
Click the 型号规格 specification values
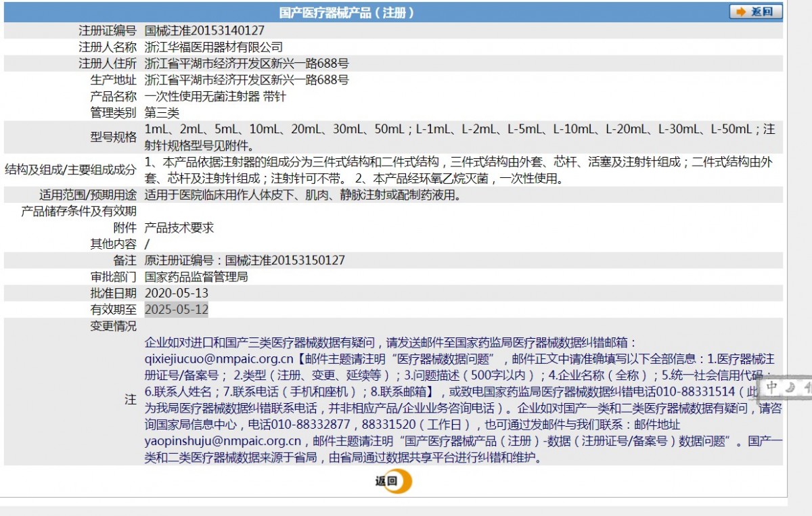click(x=460, y=137)
